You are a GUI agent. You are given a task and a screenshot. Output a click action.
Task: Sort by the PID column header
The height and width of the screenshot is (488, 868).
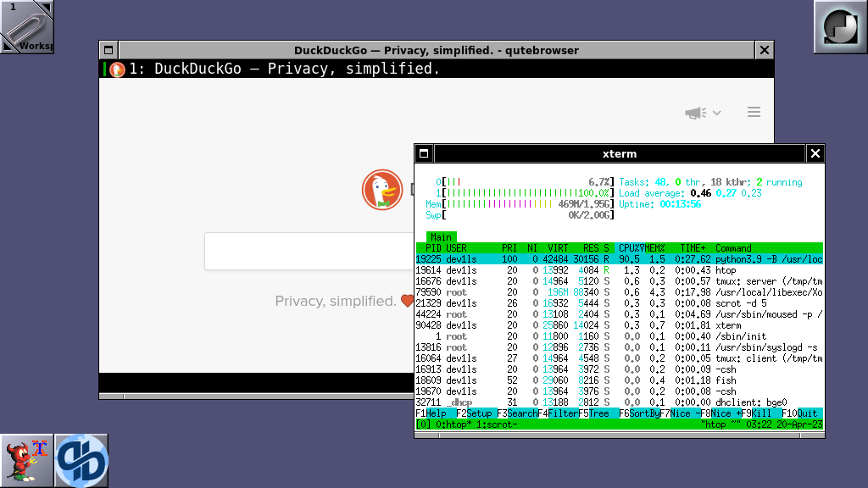[433, 248]
